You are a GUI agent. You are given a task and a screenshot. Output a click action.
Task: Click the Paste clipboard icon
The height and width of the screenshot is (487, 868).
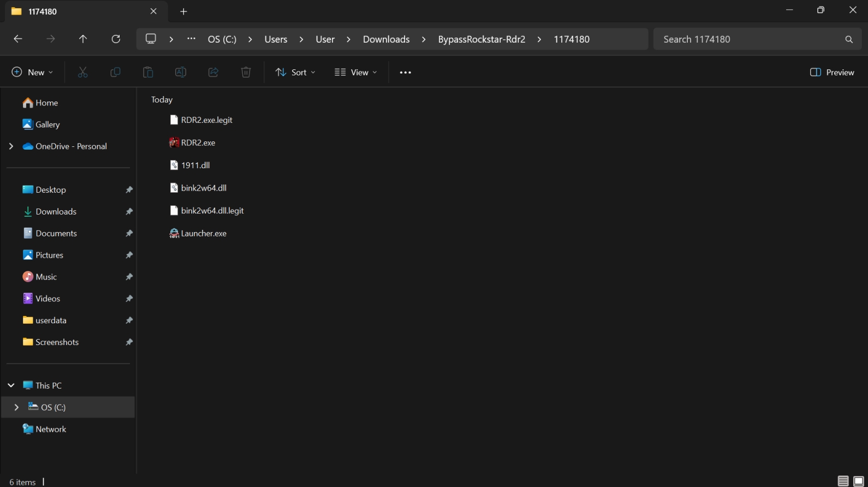(x=148, y=72)
